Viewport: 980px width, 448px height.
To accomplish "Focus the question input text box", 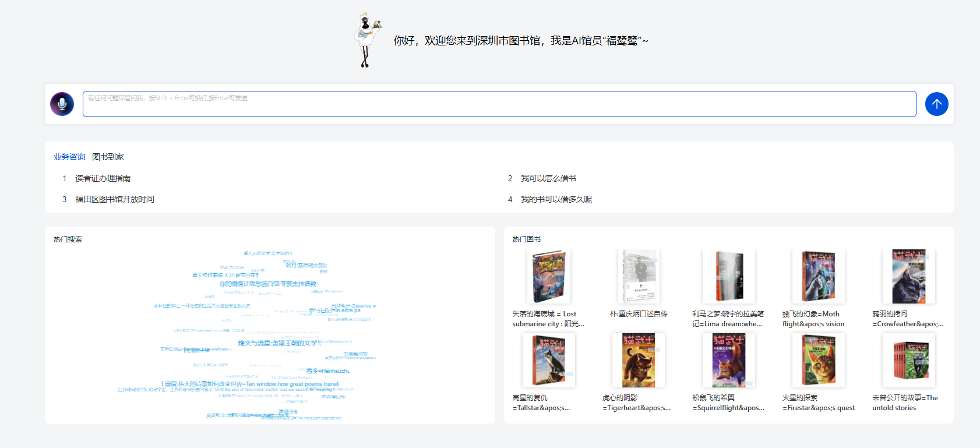I will click(x=499, y=104).
